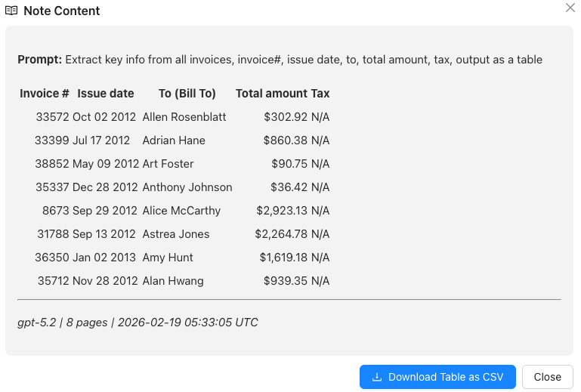
Task: Click the $2,264.78 amount for Astrea Jones
Action: click(281, 234)
